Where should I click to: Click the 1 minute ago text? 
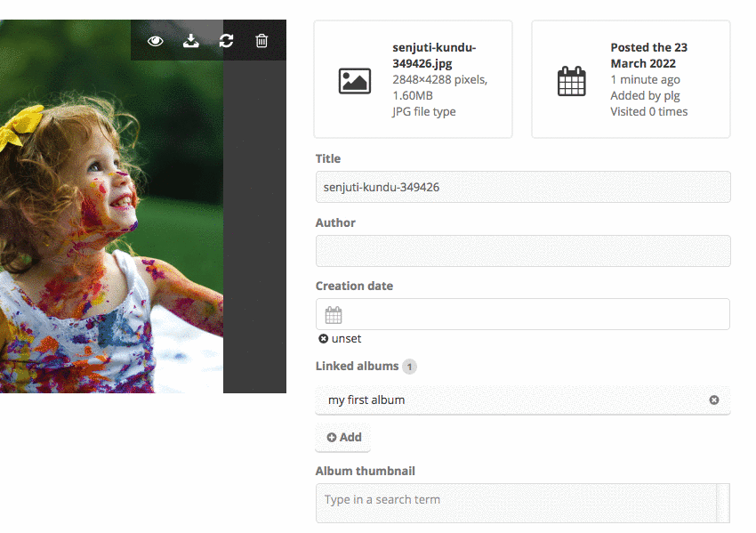645,79
